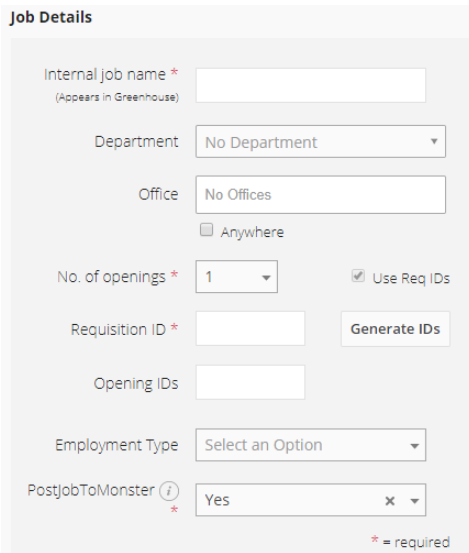The image size is (469, 553).
Task: Open the No. of openings dropdown
Action: pyautogui.click(x=237, y=276)
